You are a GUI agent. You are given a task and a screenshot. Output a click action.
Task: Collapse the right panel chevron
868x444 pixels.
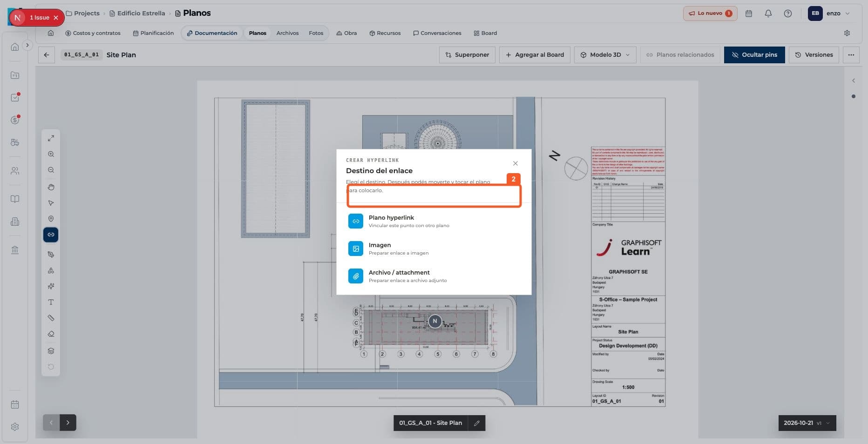point(853,81)
